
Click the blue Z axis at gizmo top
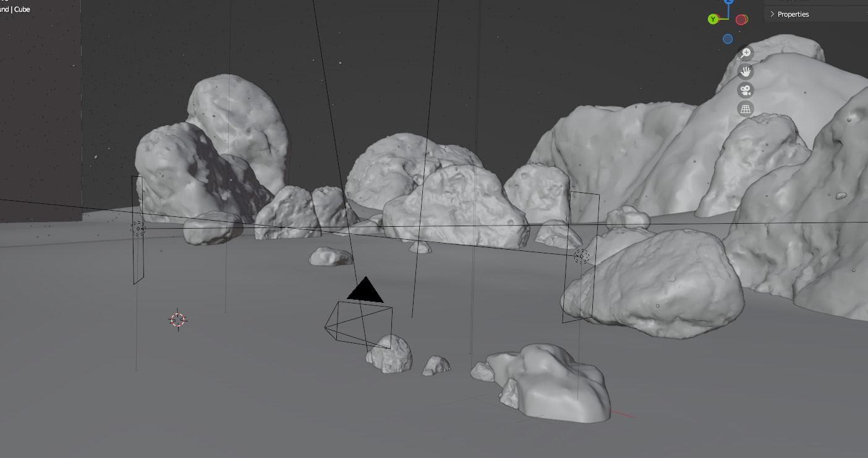point(729,2)
